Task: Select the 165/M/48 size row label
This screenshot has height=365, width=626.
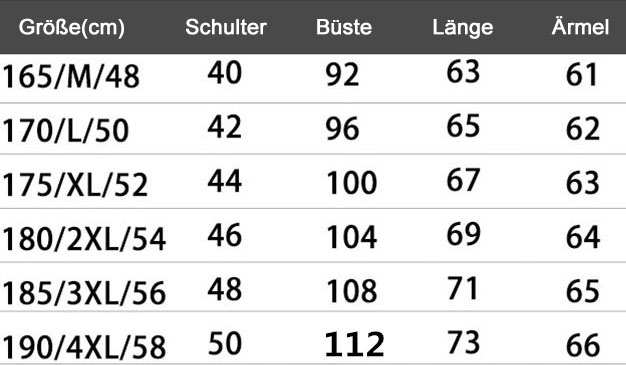Action: [x=71, y=77]
